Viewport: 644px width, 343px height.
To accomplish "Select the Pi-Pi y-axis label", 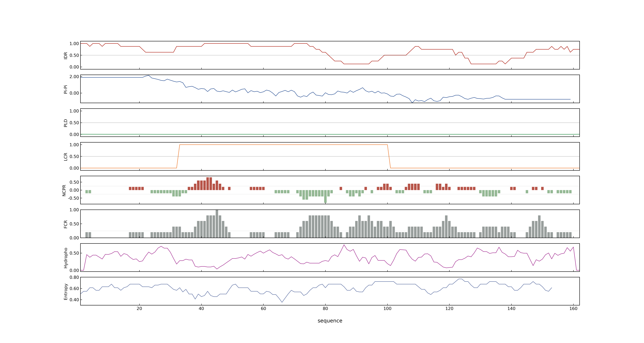I will tap(66, 89).
